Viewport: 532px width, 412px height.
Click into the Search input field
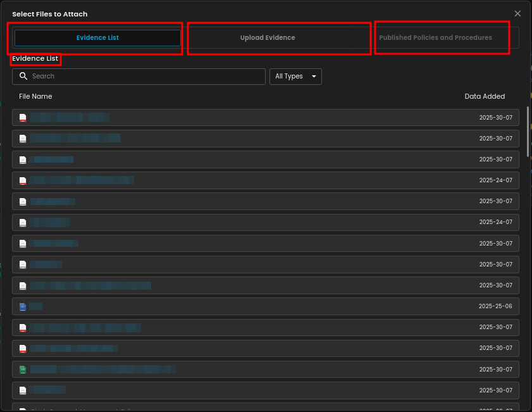pos(145,77)
